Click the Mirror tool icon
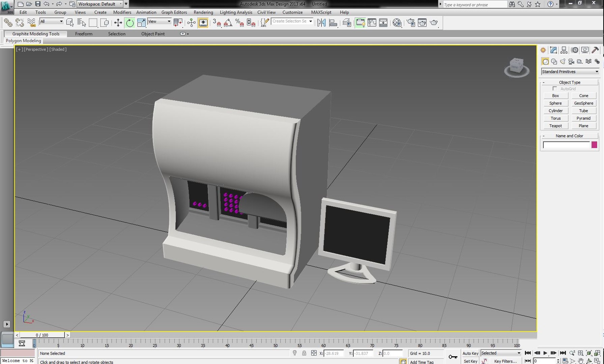Screen dimensions: 604x364 click(321, 23)
